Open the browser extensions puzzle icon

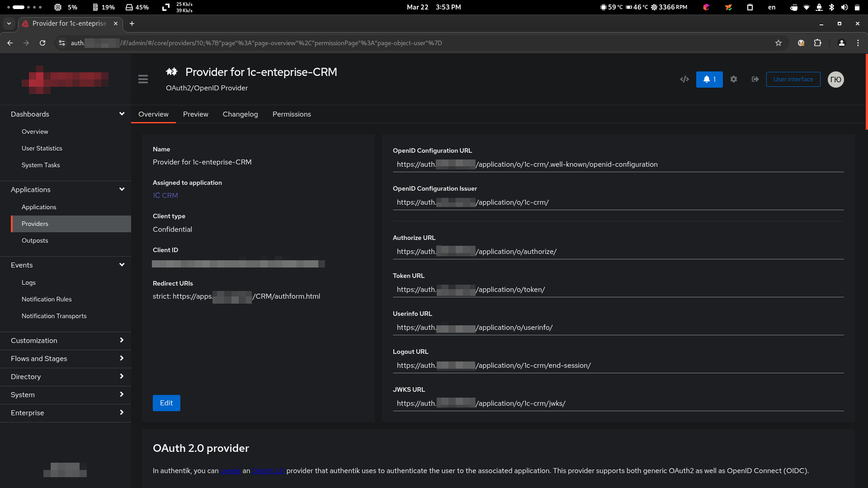(x=817, y=43)
